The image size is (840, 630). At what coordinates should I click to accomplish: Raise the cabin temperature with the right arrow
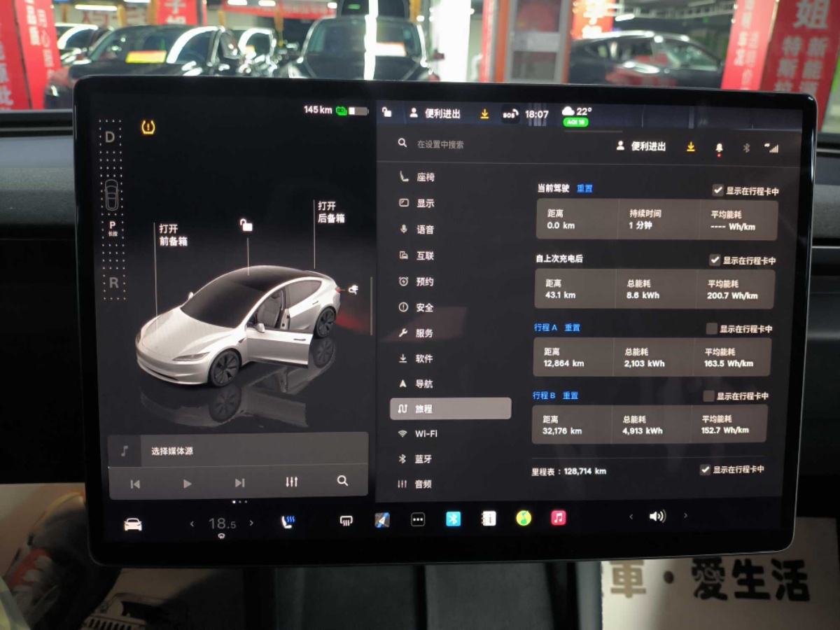pos(251,523)
